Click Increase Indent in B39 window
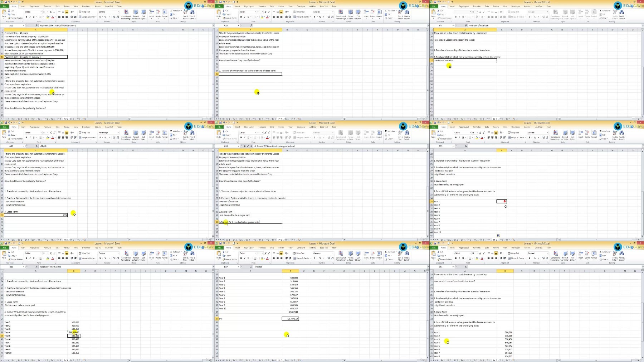Screen dimensions: 644x362 click(75, 258)
